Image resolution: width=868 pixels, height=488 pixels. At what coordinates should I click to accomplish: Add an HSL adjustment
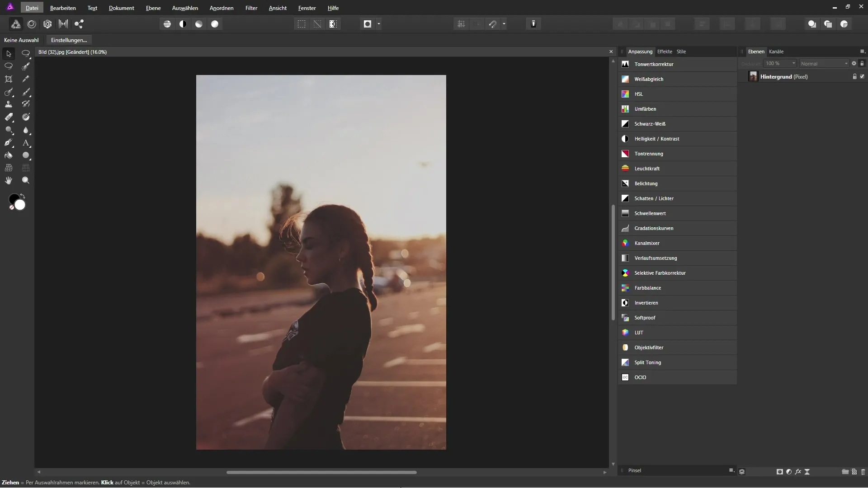[x=677, y=94]
